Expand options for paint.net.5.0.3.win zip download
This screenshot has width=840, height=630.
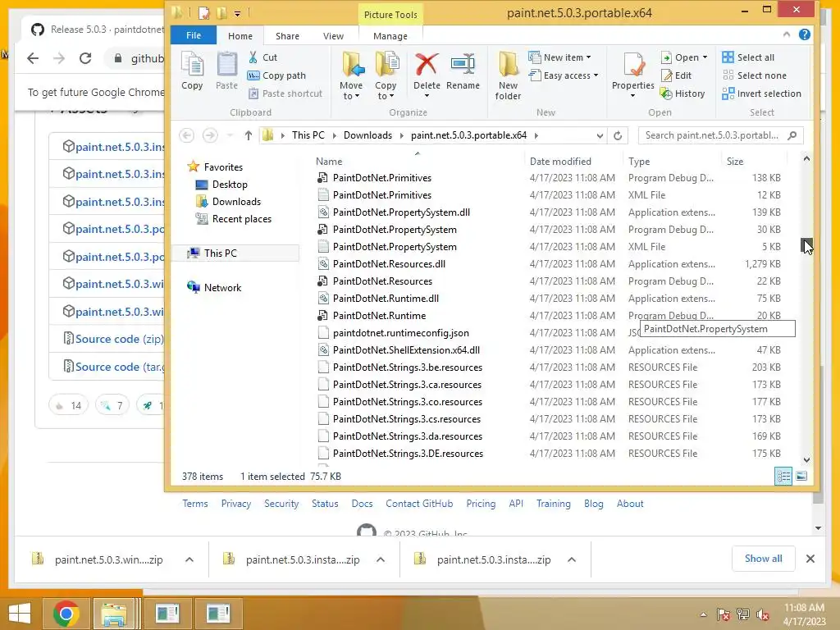pyautogui.click(x=189, y=559)
